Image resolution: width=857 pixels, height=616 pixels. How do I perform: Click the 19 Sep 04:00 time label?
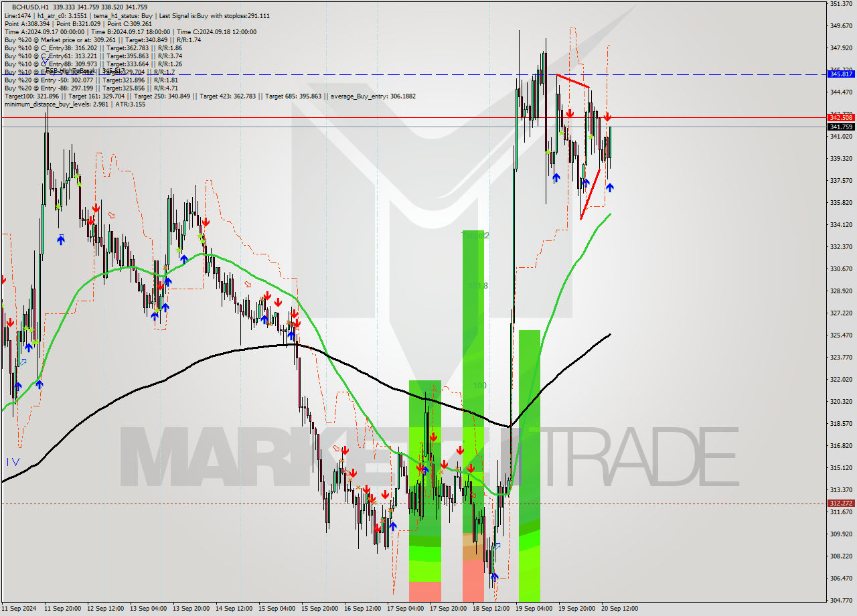point(534,609)
